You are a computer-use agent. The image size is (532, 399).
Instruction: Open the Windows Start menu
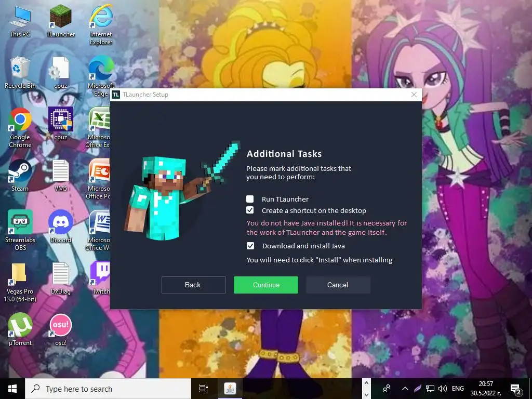click(12, 389)
